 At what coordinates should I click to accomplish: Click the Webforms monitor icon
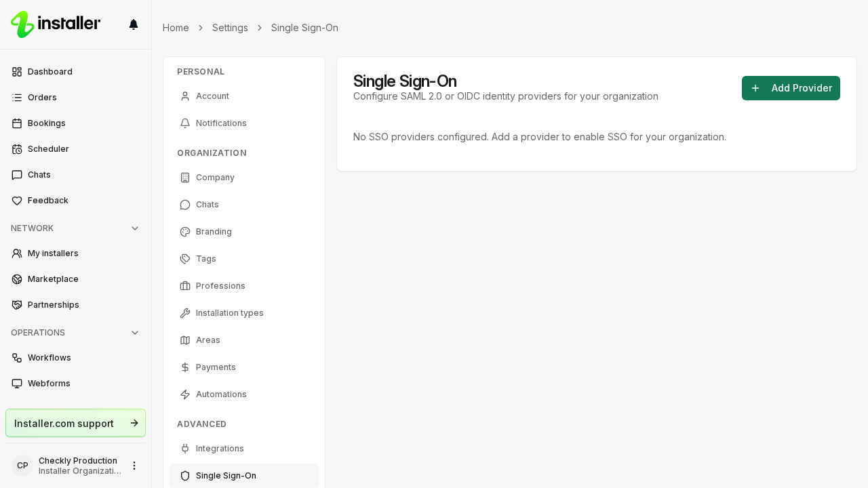pos(17,384)
